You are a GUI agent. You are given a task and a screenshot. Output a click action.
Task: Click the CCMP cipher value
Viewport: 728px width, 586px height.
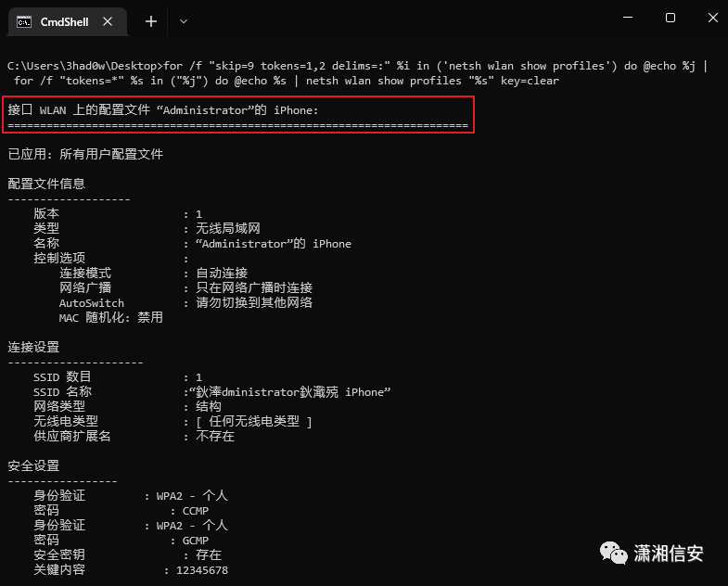(196, 511)
